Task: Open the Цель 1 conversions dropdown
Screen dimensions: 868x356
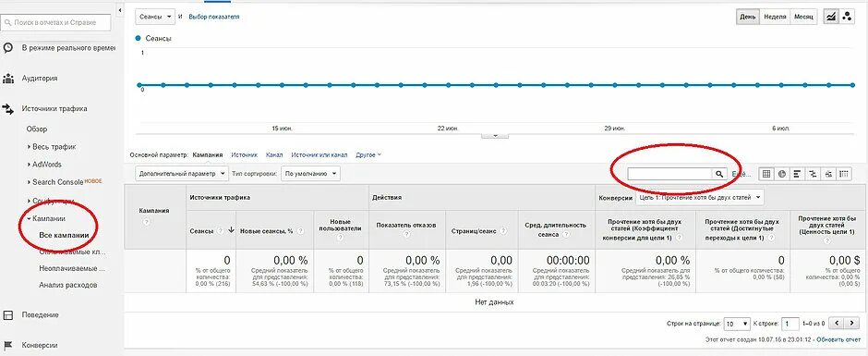Action: 699,196
